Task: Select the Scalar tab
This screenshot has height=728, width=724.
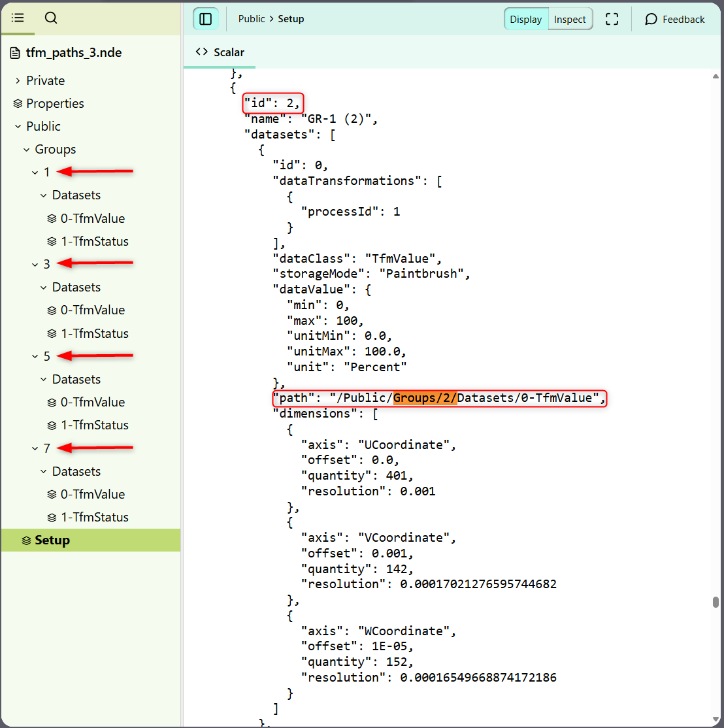Action: click(x=220, y=52)
